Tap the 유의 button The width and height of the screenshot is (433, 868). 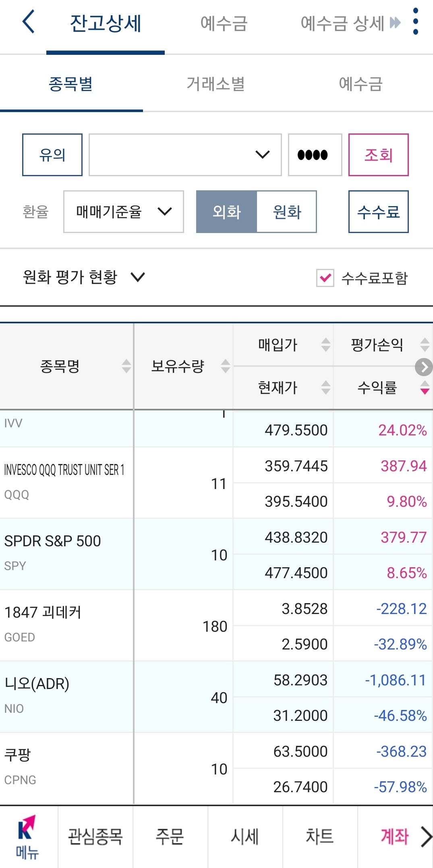click(x=52, y=155)
